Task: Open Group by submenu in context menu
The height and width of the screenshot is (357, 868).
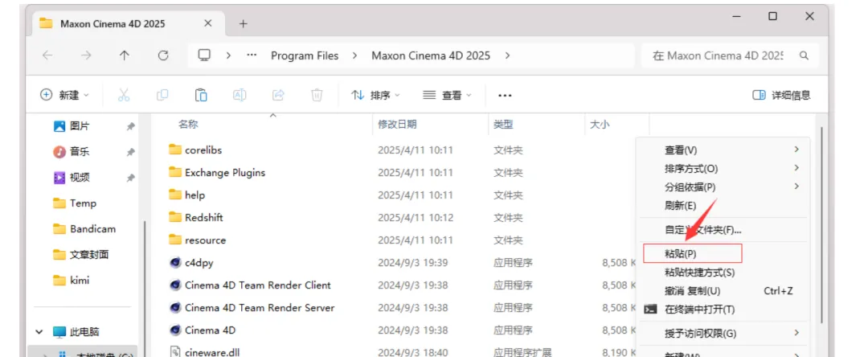Action: pyautogui.click(x=724, y=187)
